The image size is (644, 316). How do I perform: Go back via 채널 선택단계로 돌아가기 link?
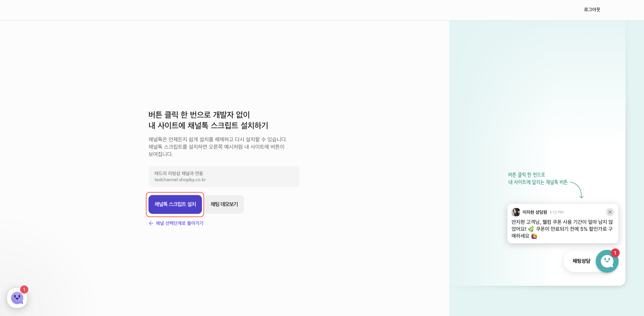pos(180,223)
